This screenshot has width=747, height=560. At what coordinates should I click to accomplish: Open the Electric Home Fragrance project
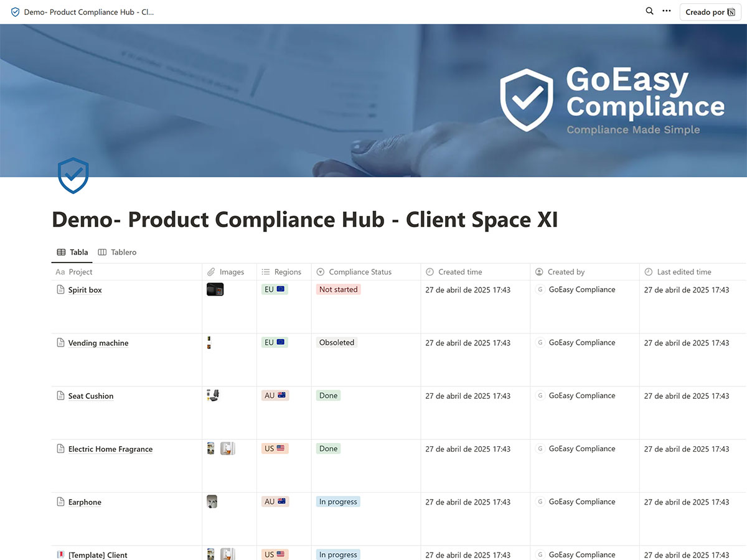tap(110, 449)
